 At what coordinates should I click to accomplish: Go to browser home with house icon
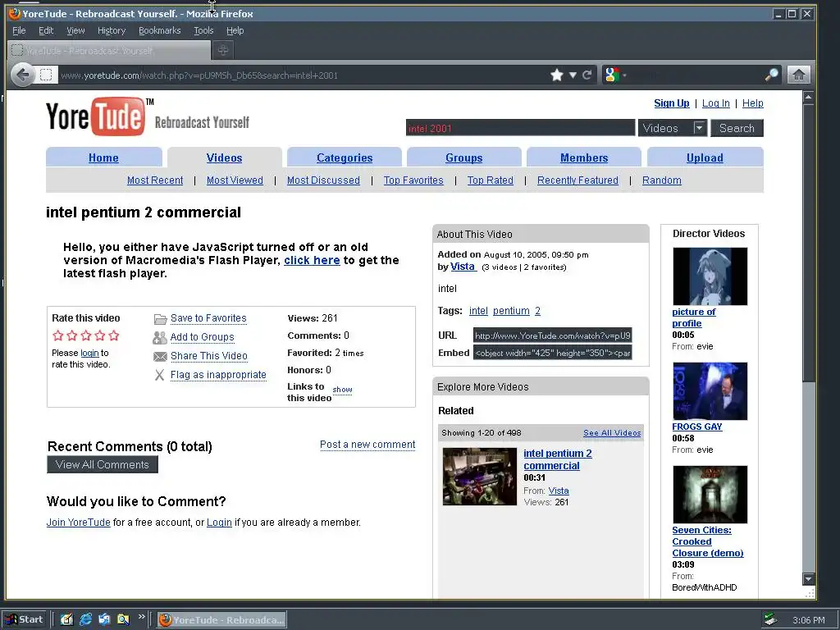(x=799, y=75)
